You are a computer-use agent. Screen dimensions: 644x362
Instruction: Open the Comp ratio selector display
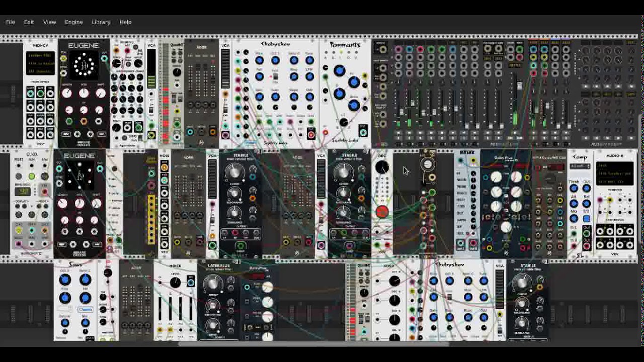[x=580, y=166]
